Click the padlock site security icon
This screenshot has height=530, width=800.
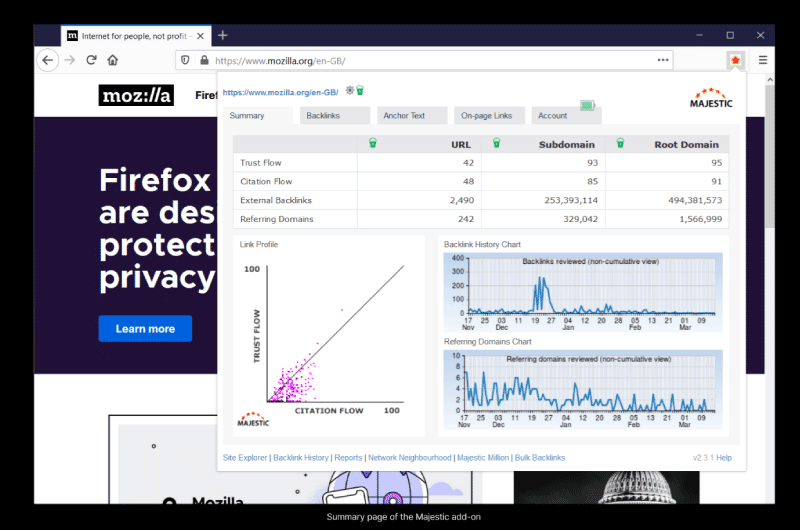(204, 60)
